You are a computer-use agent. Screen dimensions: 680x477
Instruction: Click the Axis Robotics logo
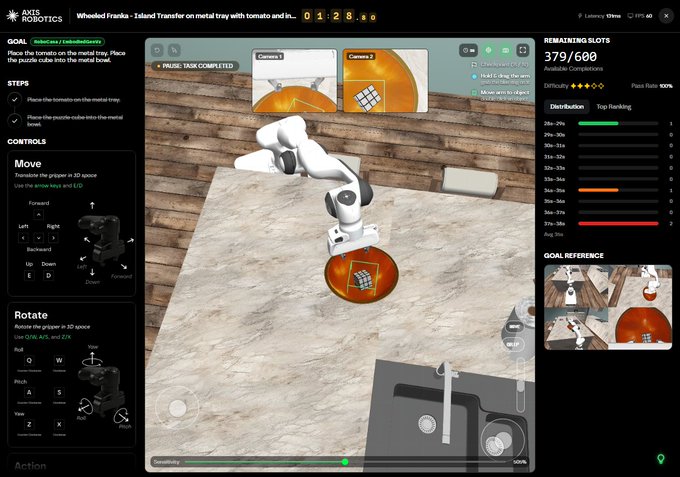pos(34,16)
